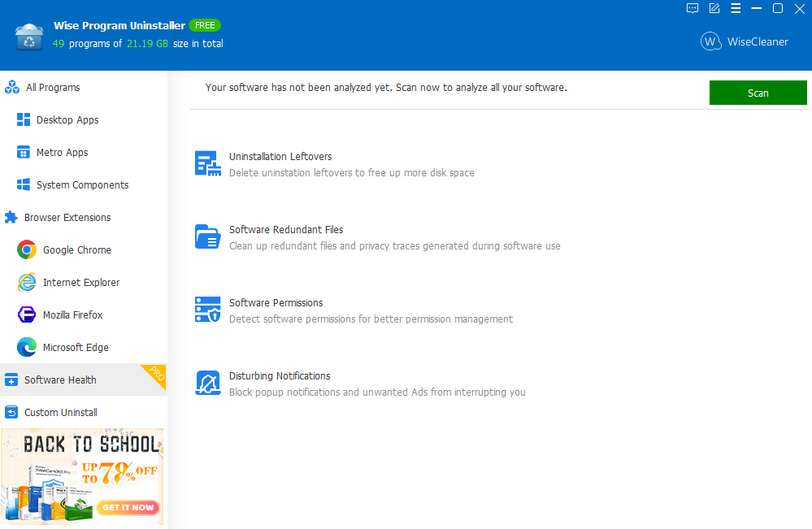This screenshot has height=529, width=812.
Task: Switch to Metro Apps list
Action: (62, 153)
